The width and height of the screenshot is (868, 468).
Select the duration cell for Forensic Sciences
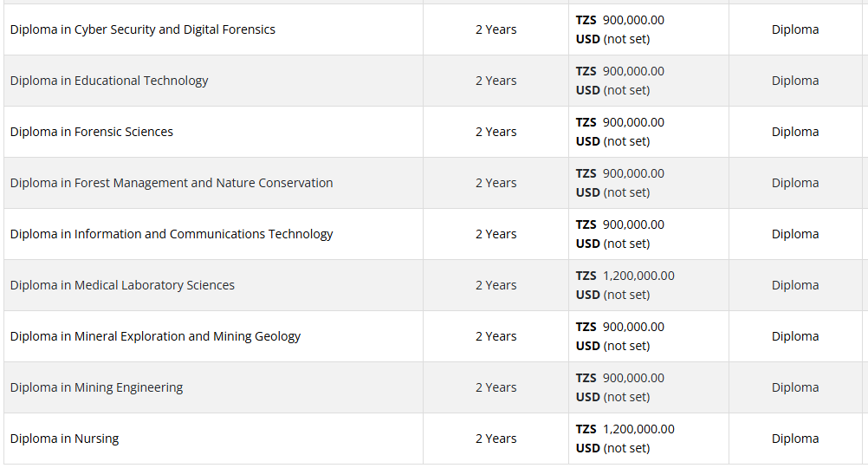[496, 132]
